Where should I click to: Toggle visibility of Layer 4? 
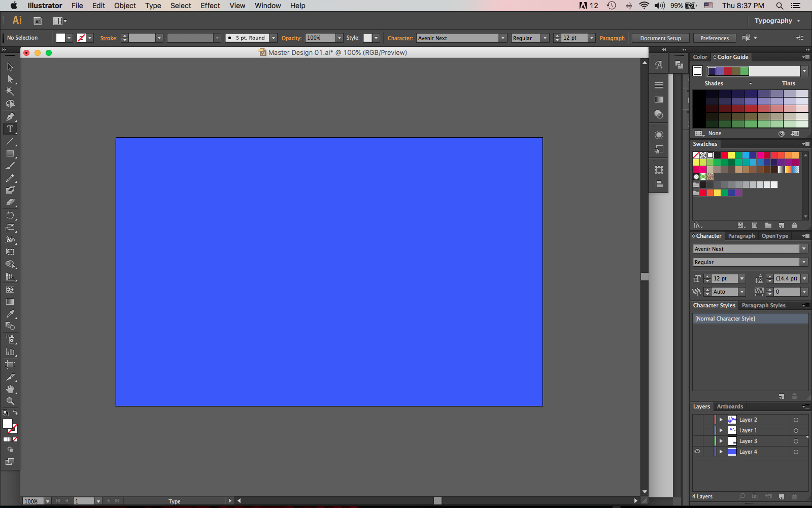coord(697,452)
